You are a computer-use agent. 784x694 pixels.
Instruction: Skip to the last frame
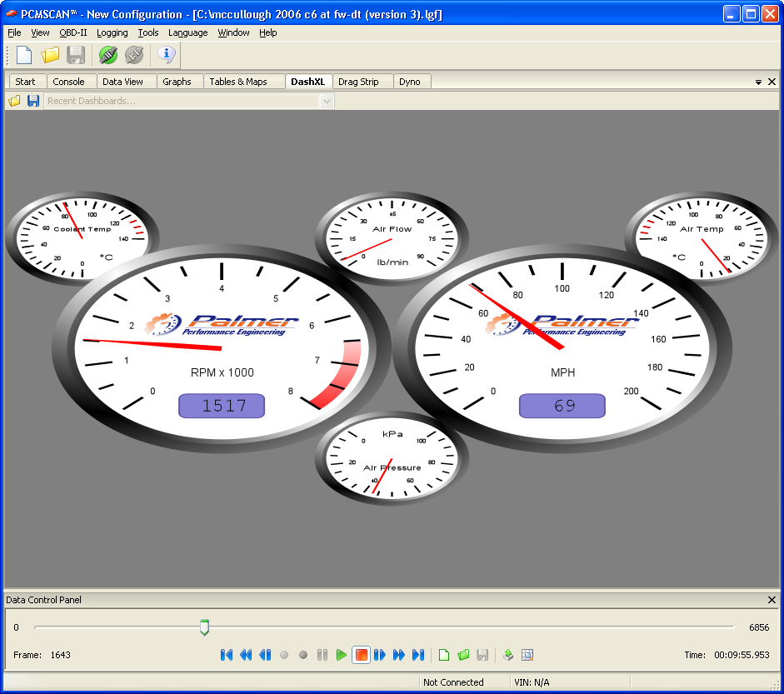418,655
